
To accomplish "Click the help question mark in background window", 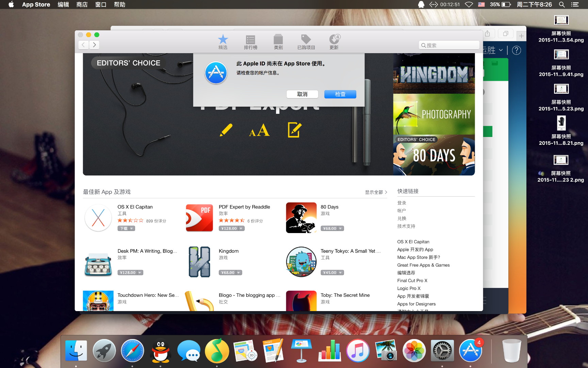I will click(x=517, y=50).
